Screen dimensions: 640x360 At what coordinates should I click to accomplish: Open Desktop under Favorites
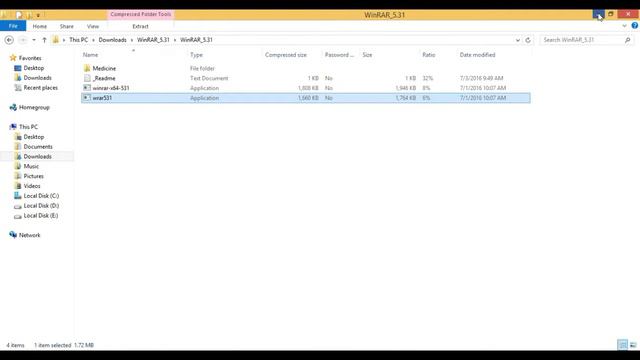[34, 68]
